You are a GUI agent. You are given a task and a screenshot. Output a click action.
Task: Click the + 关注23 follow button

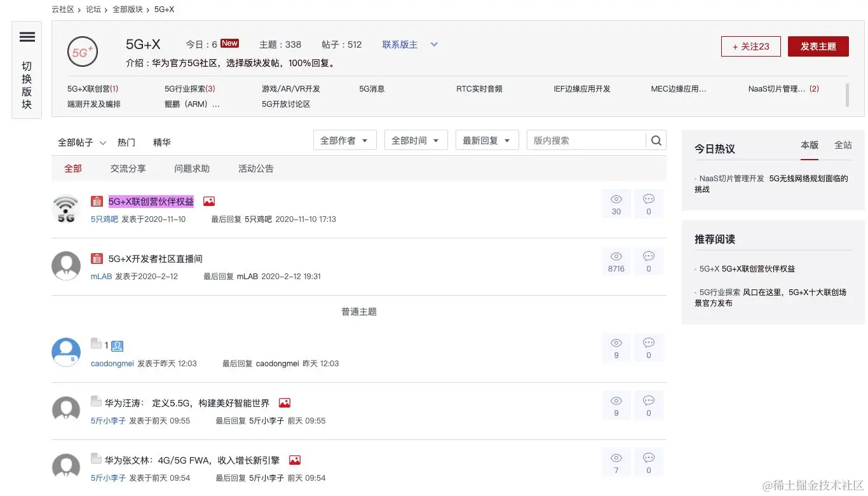point(751,46)
